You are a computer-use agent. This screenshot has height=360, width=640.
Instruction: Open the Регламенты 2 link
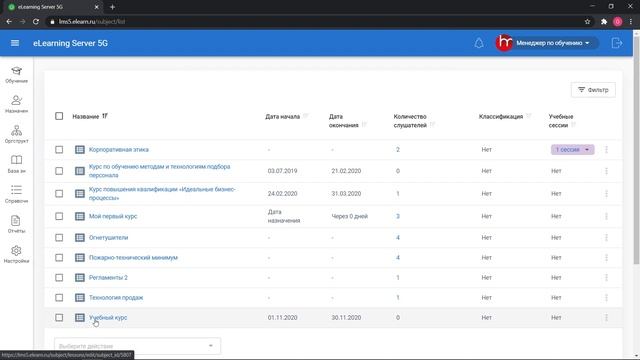click(x=108, y=278)
